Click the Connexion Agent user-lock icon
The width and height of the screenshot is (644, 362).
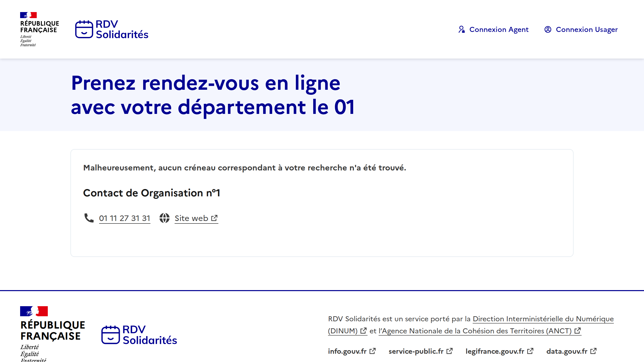[x=461, y=29]
